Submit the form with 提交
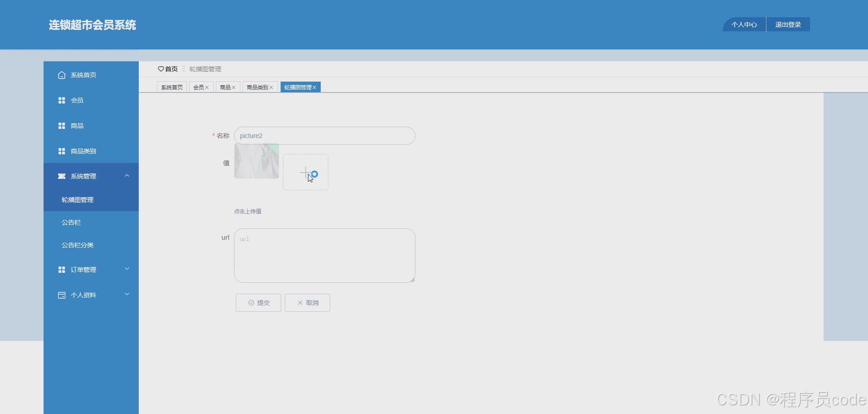 pyautogui.click(x=258, y=303)
